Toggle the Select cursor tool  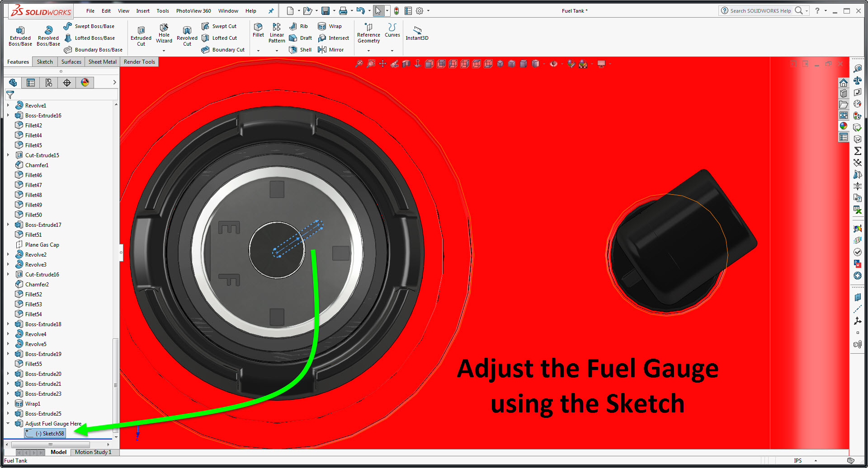(378, 11)
